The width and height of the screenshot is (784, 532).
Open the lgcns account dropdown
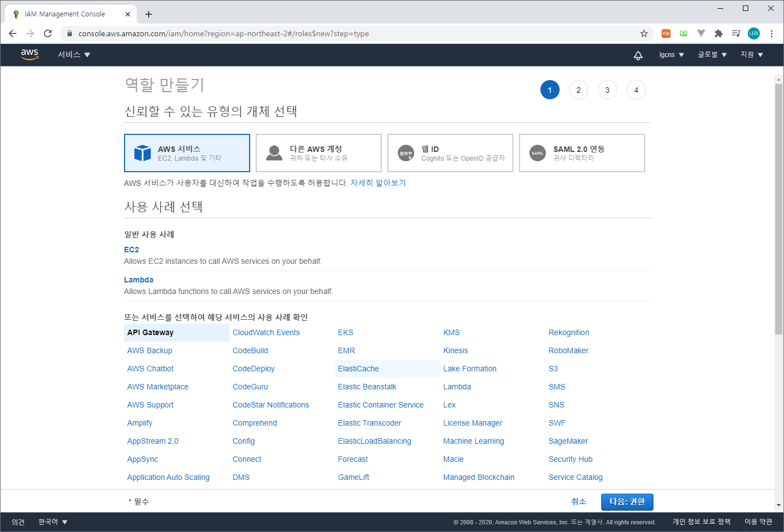pos(672,55)
